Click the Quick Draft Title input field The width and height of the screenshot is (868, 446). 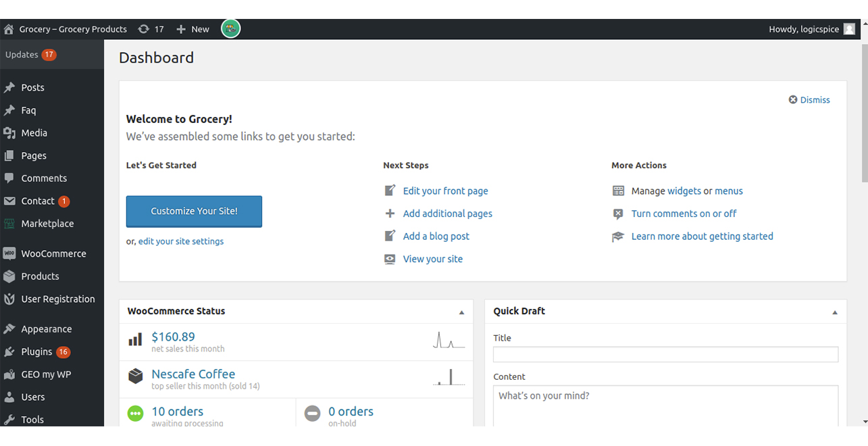pos(665,354)
